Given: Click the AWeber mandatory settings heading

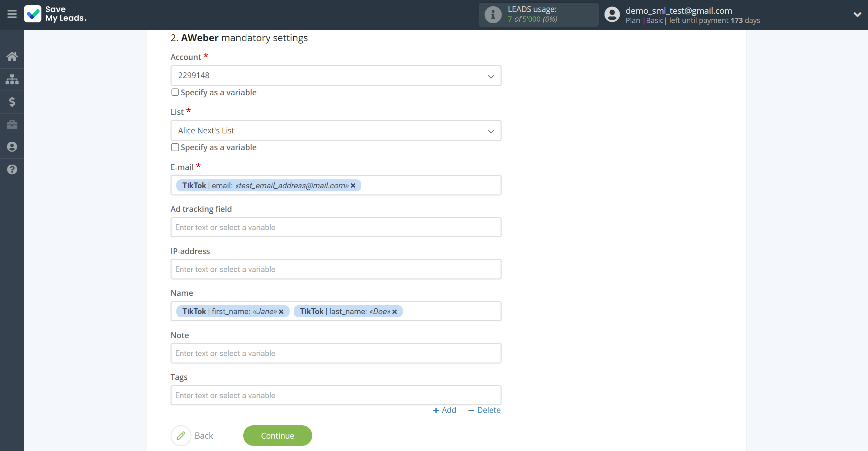Looking at the screenshot, I should 239,38.
